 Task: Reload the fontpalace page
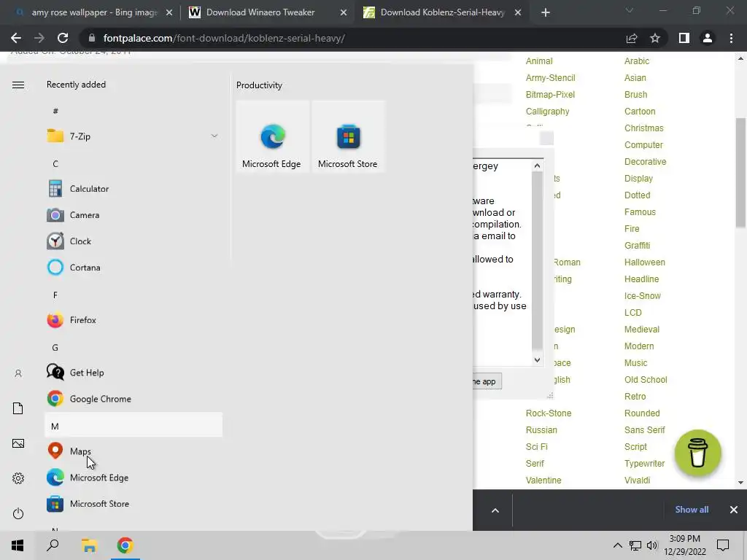point(63,38)
